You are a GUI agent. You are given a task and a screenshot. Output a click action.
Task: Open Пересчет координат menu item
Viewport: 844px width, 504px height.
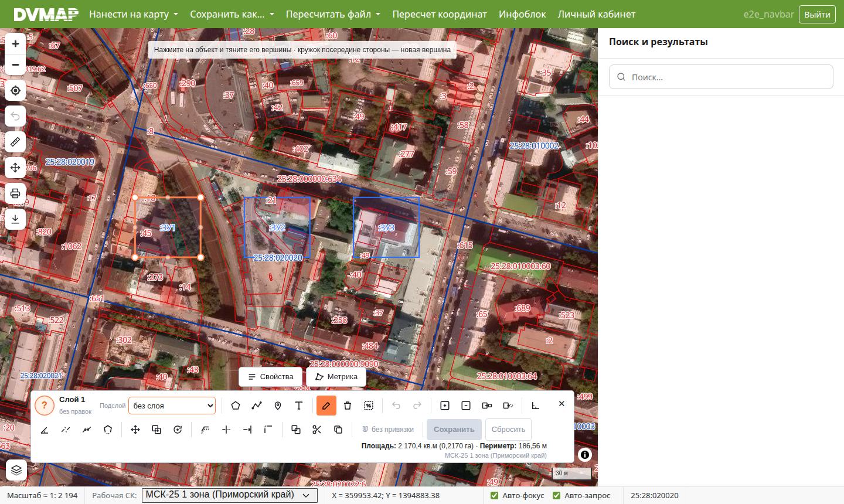(x=440, y=14)
